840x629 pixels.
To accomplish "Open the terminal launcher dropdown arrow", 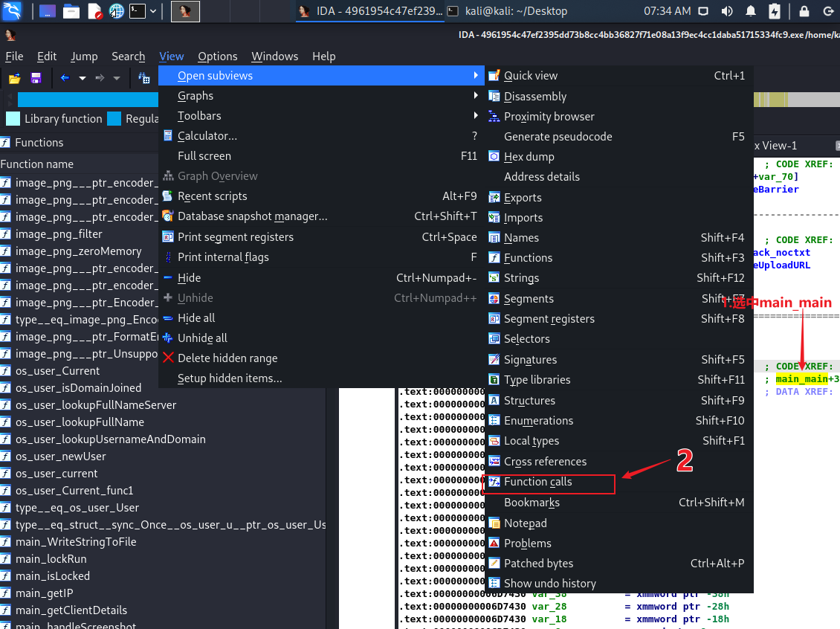I will tap(153, 11).
